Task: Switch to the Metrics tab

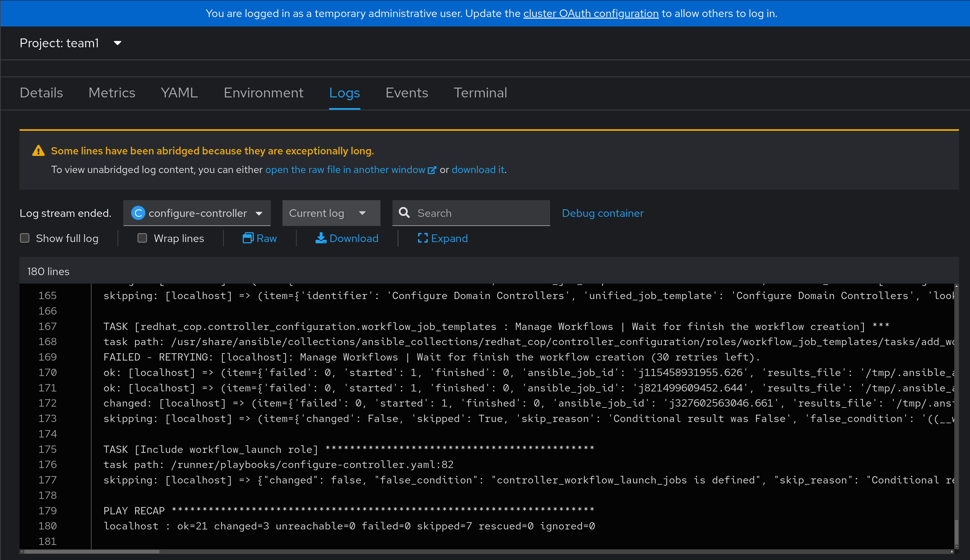Action: coord(112,93)
